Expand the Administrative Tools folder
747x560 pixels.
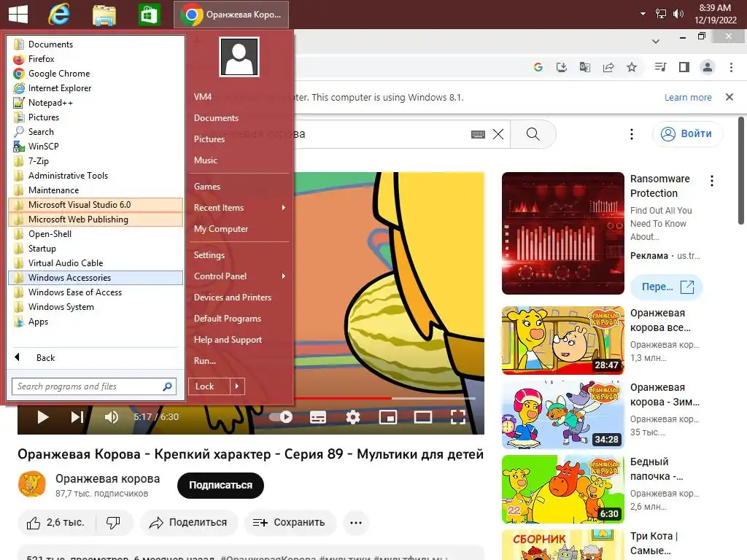pos(96,176)
